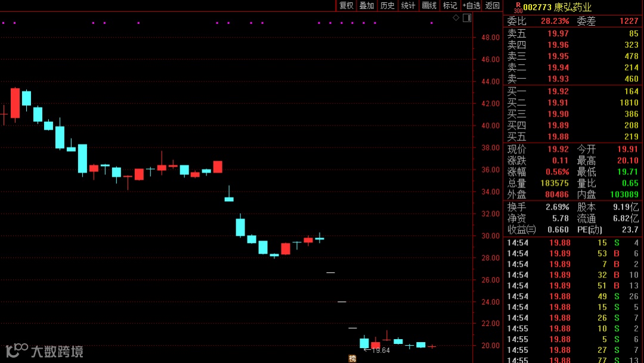Click the 最高 value 20.10
The image size is (644, 363).
(627, 161)
